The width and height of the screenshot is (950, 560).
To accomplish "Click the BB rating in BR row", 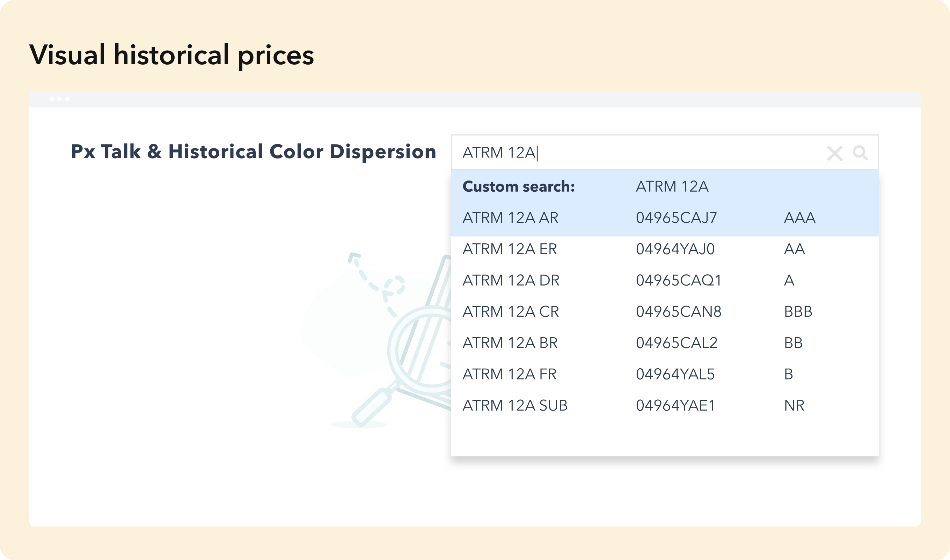I will point(793,343).
